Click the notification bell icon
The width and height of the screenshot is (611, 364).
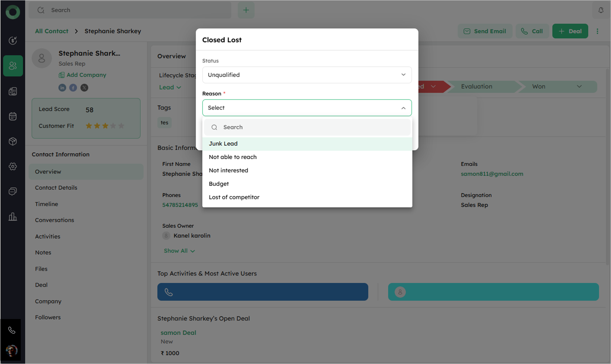coord(601,10)
